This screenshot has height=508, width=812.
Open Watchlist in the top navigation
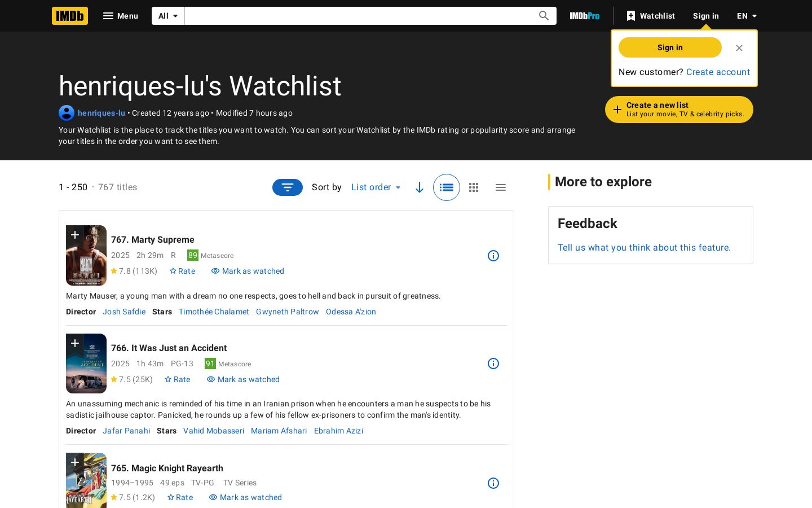(x=650, y=16)
